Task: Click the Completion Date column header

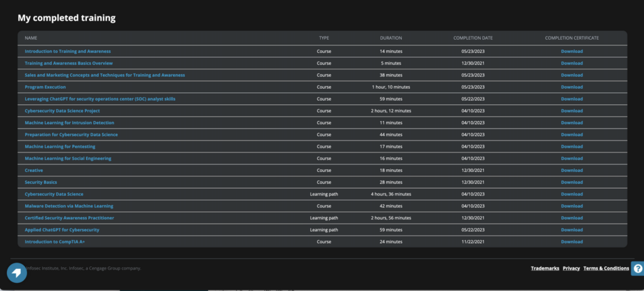Action: pyautogui.click(x=473, y=38)
